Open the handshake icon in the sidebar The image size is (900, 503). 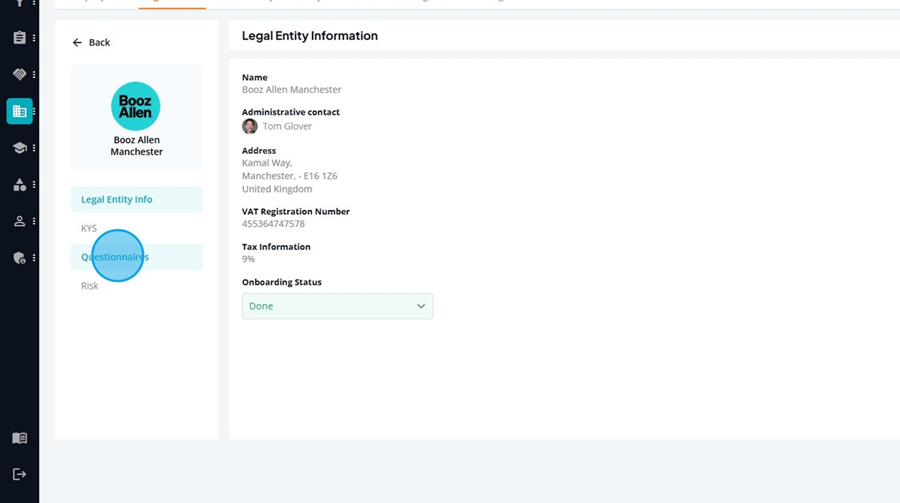point(19,74)
